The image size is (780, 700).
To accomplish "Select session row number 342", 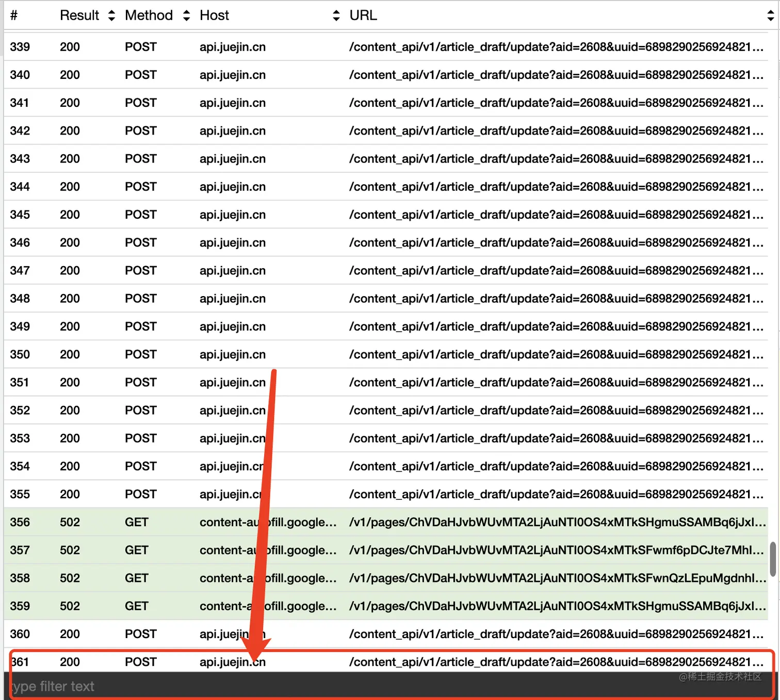I will 386,131.
